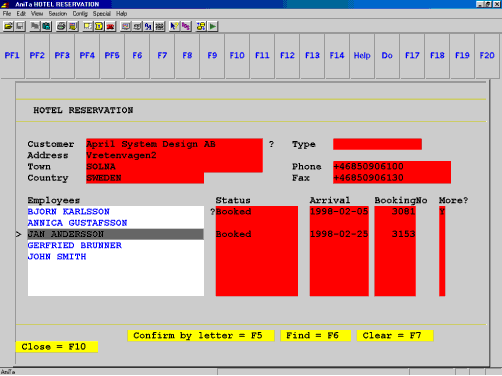502x376 pixels.
Task: Select employee GERFRIED BRUNNER in list
Action: tap(116, 245)
